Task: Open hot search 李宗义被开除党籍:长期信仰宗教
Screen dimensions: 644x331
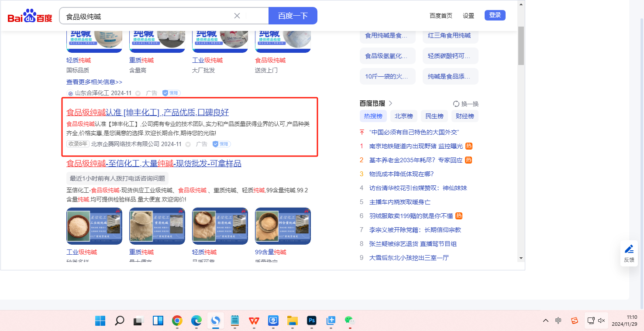Action: pyautogui.click(x=415, y=230)
